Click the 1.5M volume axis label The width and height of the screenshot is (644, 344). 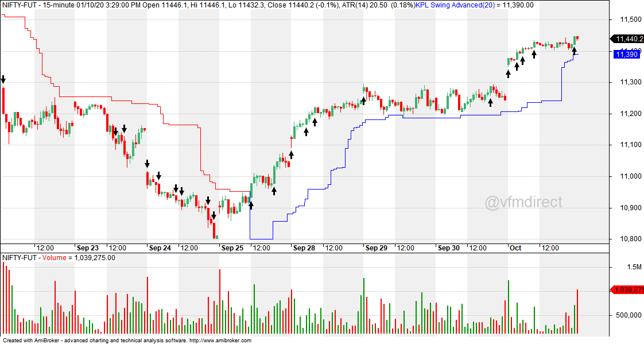click(x=635, y=267)
